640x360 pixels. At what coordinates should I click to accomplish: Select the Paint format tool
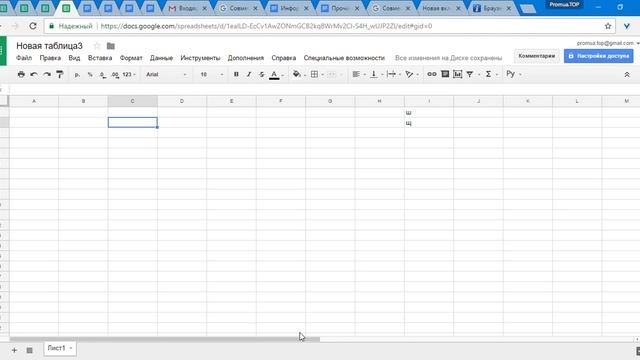(x=60, y=74)
